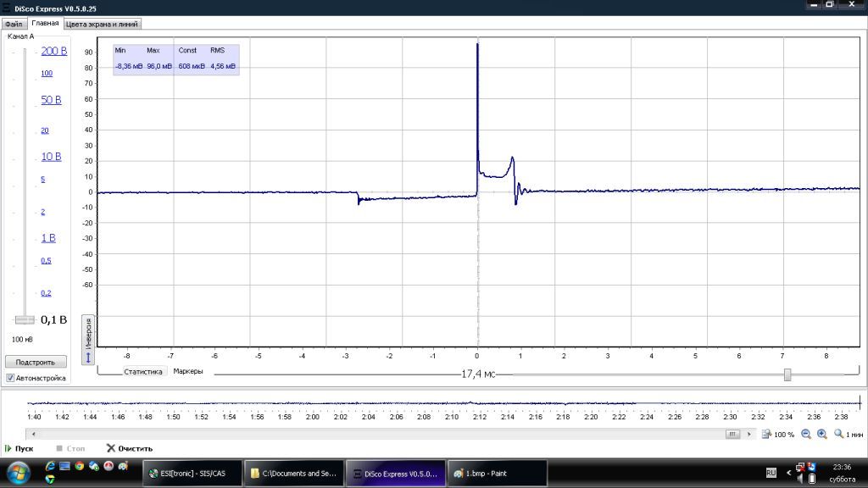Switch to the Главная tab
The height and width of the screenshot is (488, 868).
click(x=45, y=23)
